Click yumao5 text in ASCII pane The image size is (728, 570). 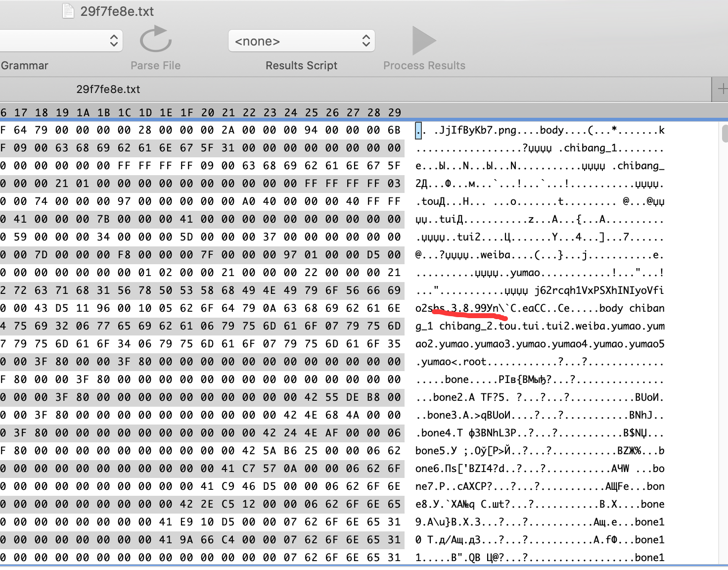tap(647, 344)
